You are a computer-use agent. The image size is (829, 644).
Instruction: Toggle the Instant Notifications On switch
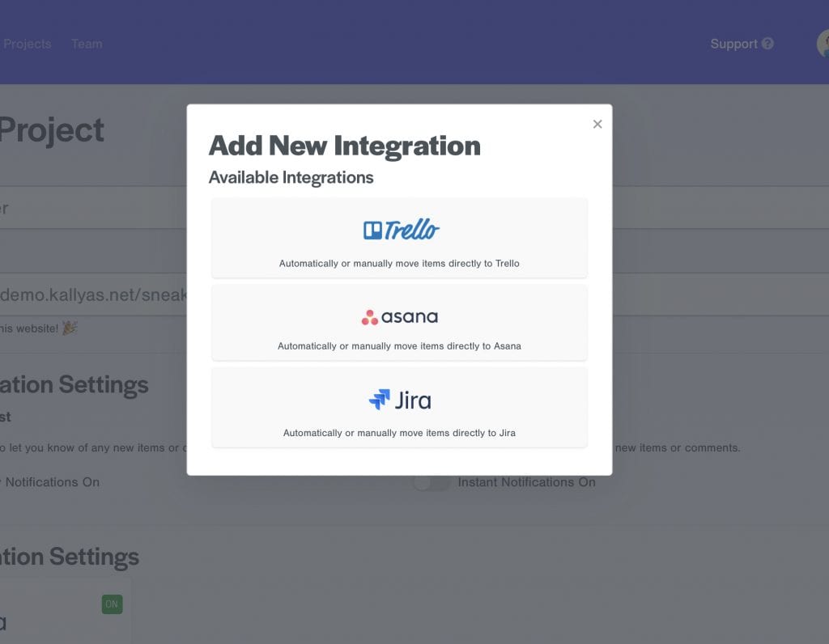click(x=431, y=482)
